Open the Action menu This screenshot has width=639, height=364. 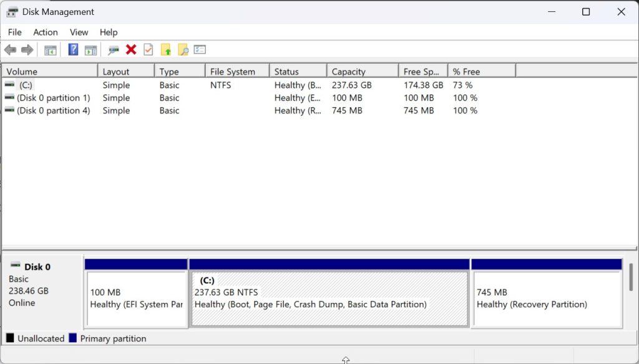pyautogui.click(x=46, y=32)
